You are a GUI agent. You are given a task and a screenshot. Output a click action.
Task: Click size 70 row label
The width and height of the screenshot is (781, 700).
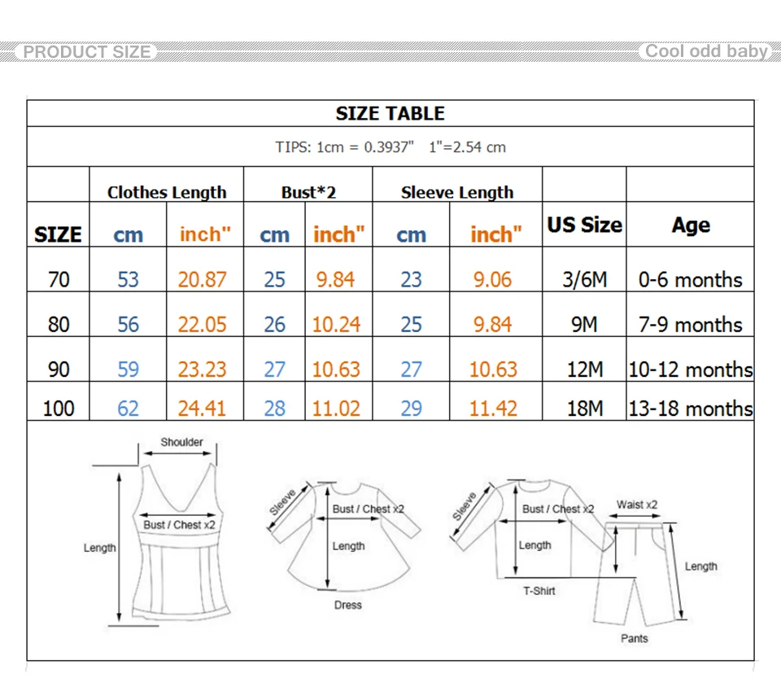[59, 279]
